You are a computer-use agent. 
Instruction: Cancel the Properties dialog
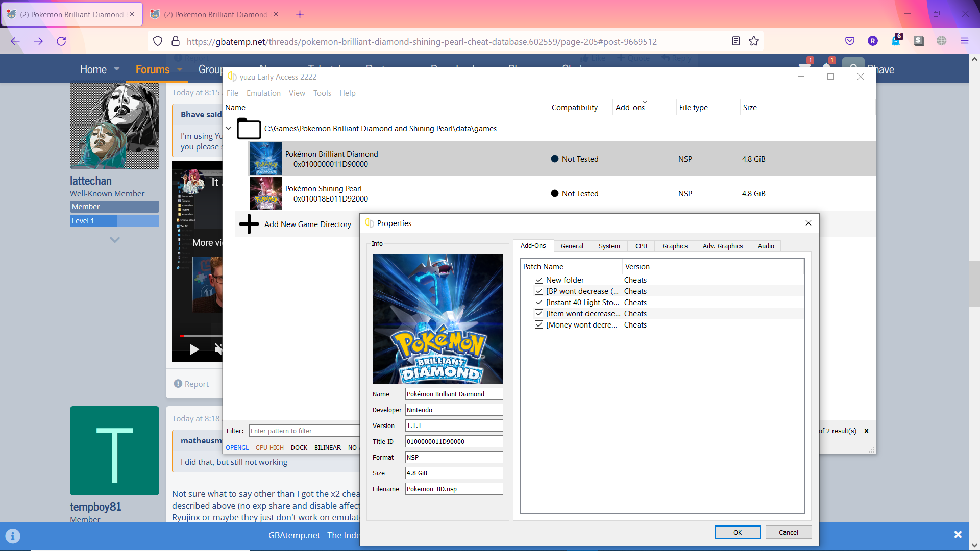click(x=788, y=532)
